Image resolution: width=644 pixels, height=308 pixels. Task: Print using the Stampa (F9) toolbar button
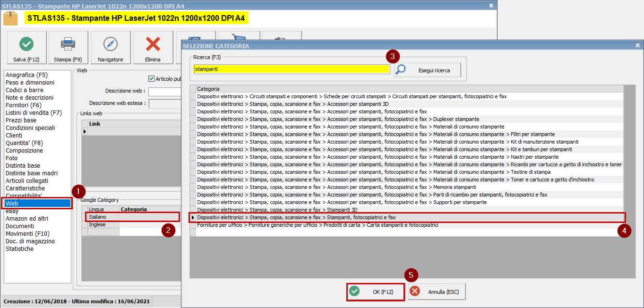[x=68, y=48]
